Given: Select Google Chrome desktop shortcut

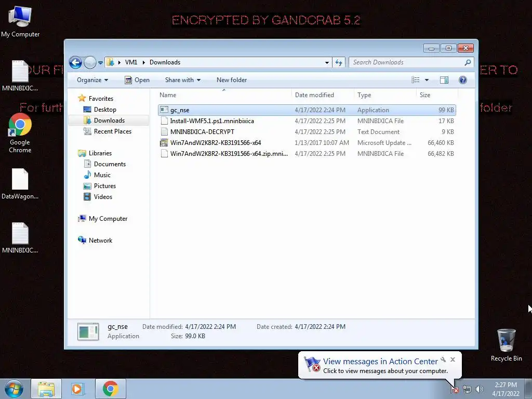Looking at the screenshot, I should (20, 134).
